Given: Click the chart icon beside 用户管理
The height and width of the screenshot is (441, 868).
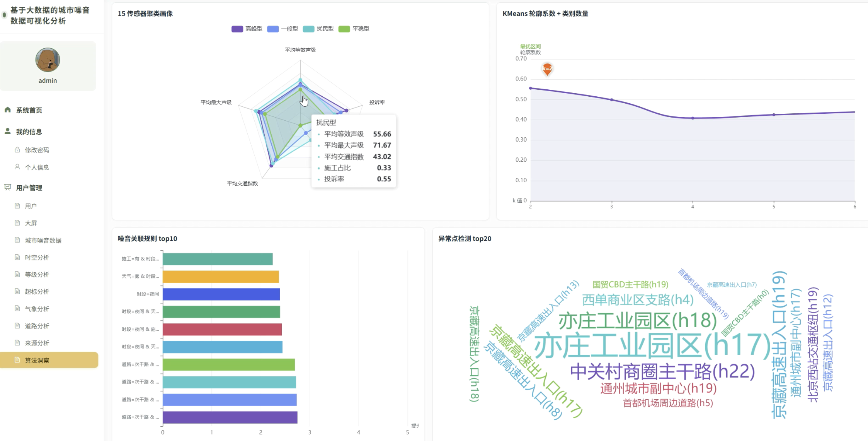Looking at the screenshot, I should pyautogui.click(x=8, y=187).
